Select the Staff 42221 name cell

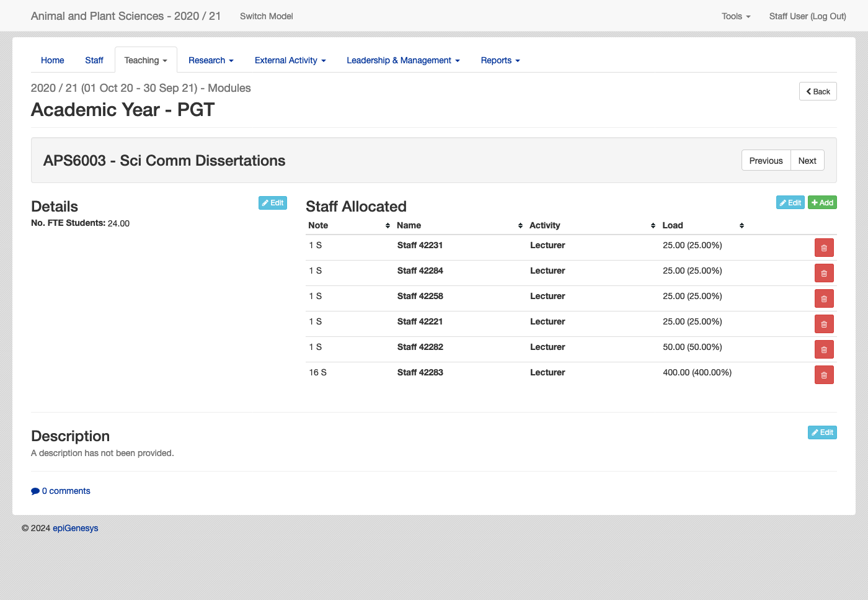pos(420,321)
